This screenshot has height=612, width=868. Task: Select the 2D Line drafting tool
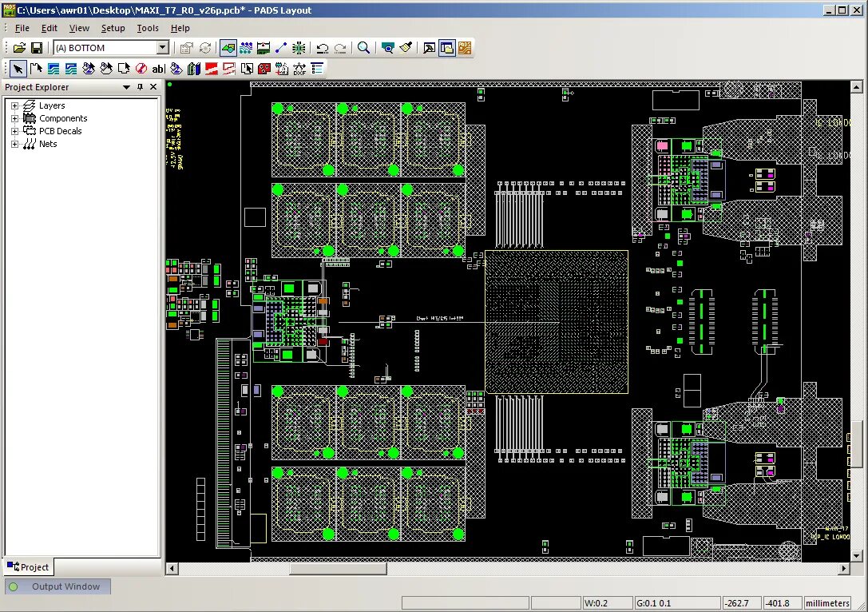(x=37, y=69)
